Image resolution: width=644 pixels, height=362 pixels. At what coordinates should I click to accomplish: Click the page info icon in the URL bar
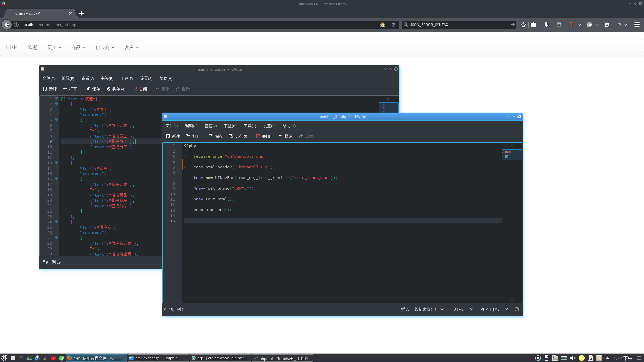point(16,25)
